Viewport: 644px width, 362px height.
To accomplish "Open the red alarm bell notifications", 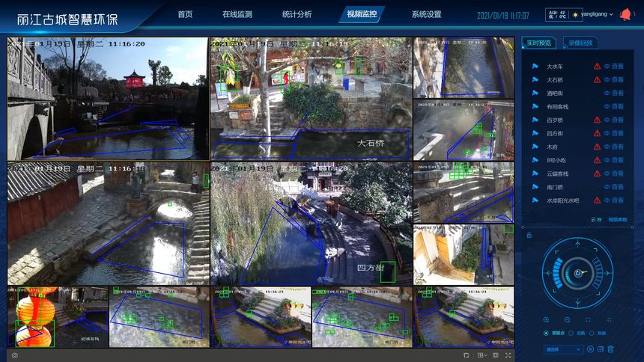I will click(625, 15).
